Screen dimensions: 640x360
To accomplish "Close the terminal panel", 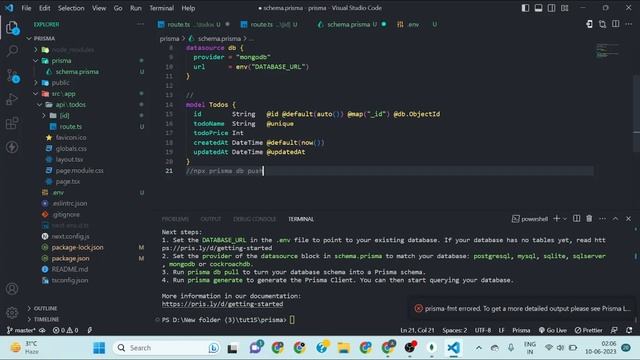I will (629, 219).
